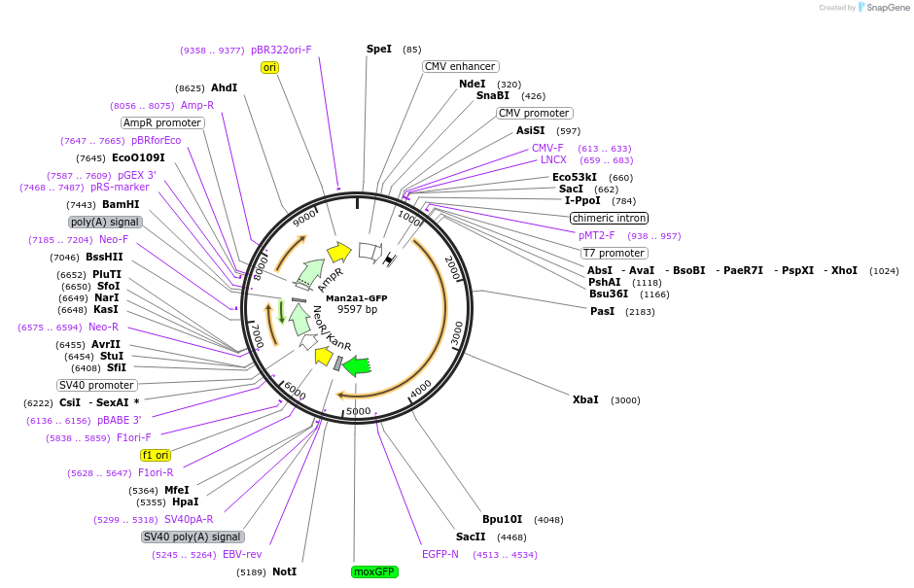The width and height of the screenshot is (914, 588).
Task: Click the XbaI restriction site label
Action: click(585, 399)
